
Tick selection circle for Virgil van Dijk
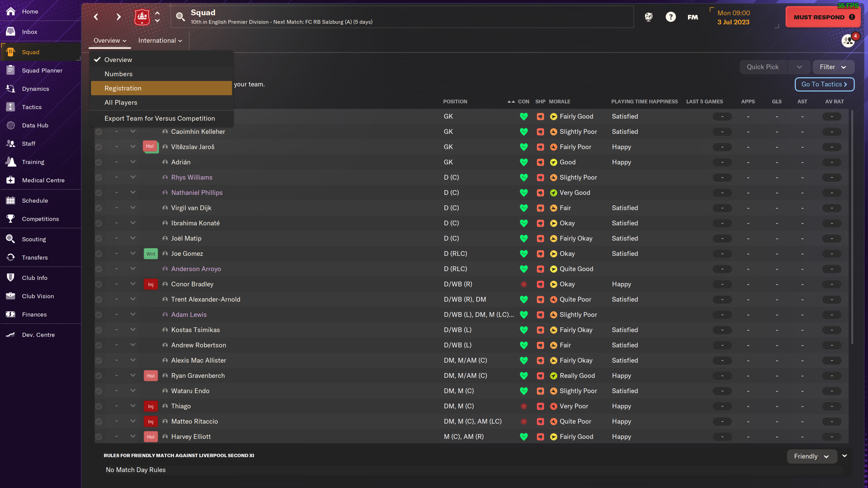[x=99, y=208]
